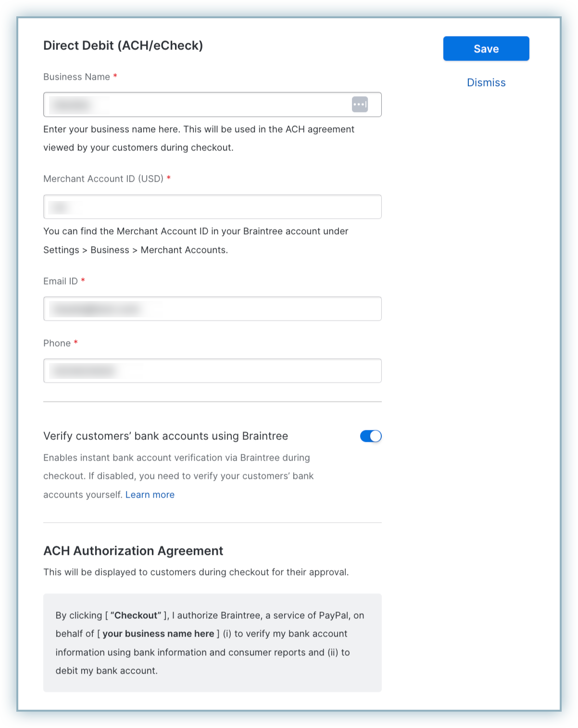Click the Business Name field label

click(x=76, y=77)
